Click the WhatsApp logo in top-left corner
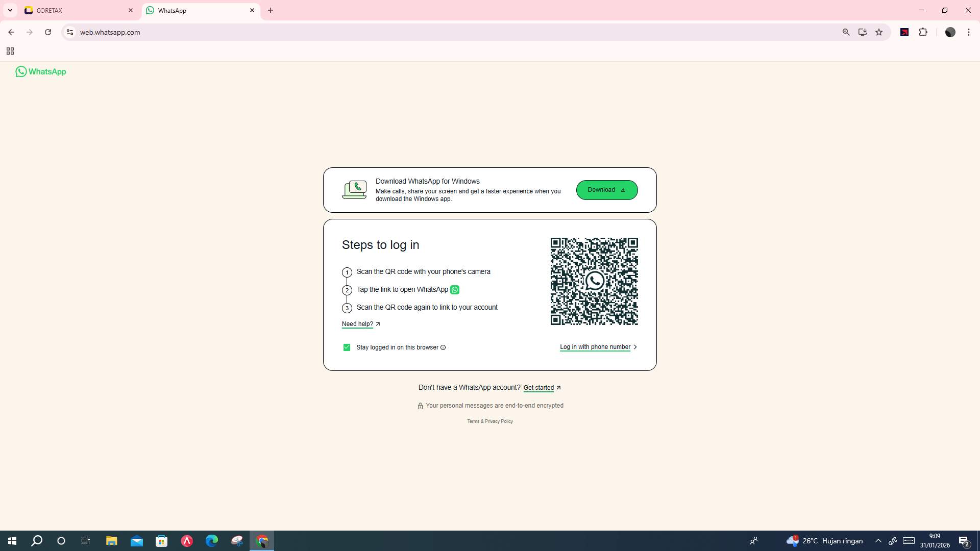This screenshot has height=551, width=980. [41, 71]
